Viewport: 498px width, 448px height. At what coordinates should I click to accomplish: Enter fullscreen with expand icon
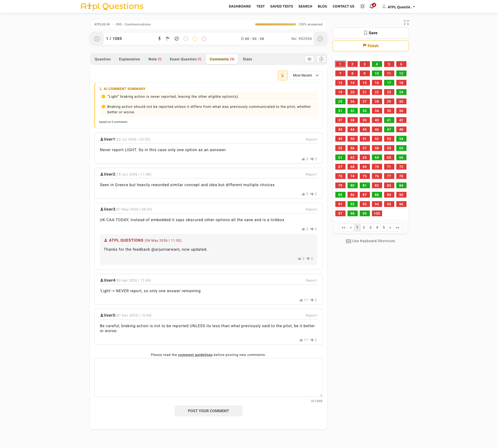coord(406,23)
